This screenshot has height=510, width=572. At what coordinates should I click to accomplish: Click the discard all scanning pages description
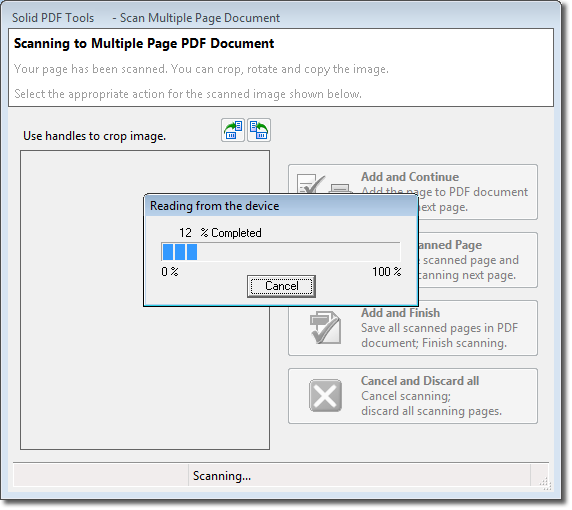432,411
